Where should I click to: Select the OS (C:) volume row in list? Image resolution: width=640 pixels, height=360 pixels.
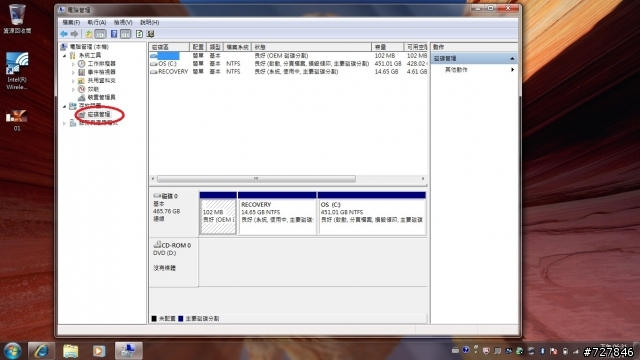pyautogui.click(x=288, y=64)
